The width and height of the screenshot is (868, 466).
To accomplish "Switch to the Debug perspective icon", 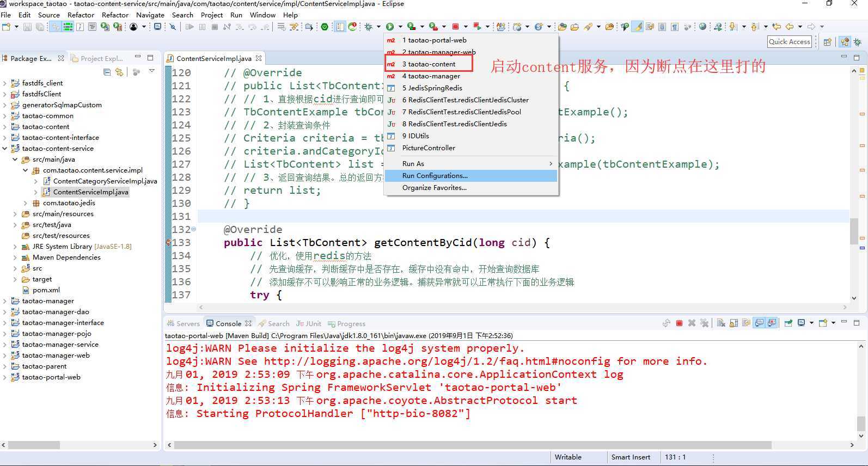I will tap(859, 42).
